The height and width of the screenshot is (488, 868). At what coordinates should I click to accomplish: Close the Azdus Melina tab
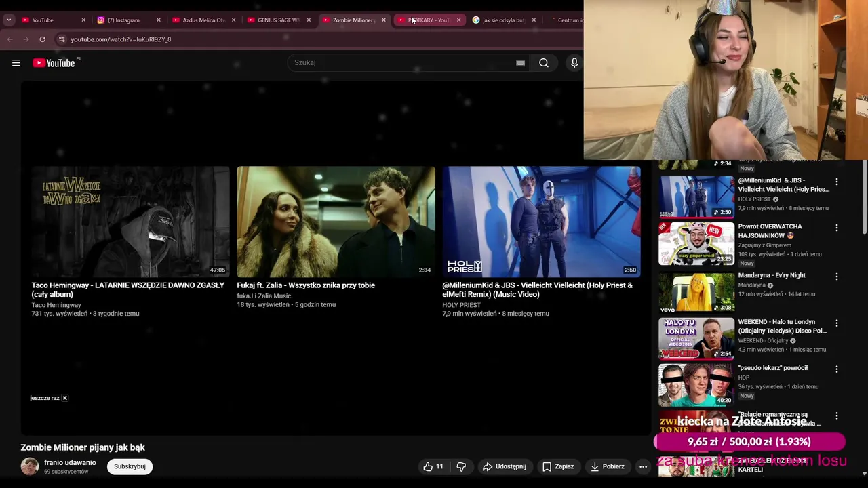coord(233,20)
